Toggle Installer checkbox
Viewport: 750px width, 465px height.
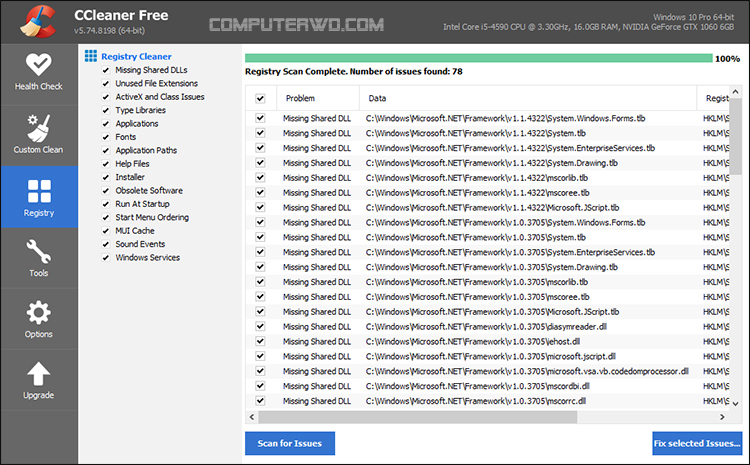[x=106, y=177]
